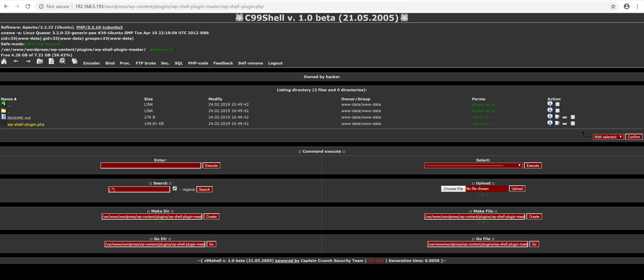Screen dimensions: 644x280
Task: Click edit icon for wp-shell-plugin.php row
Action: point(558,123)
